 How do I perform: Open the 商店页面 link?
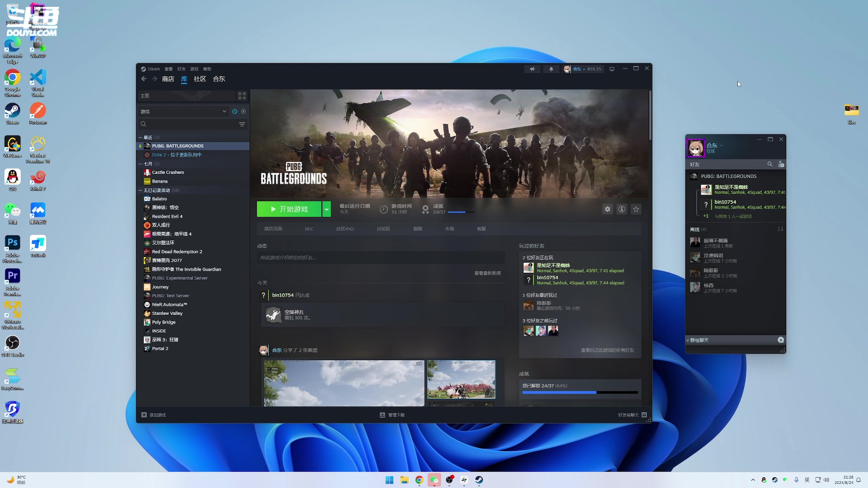point(273,229)
